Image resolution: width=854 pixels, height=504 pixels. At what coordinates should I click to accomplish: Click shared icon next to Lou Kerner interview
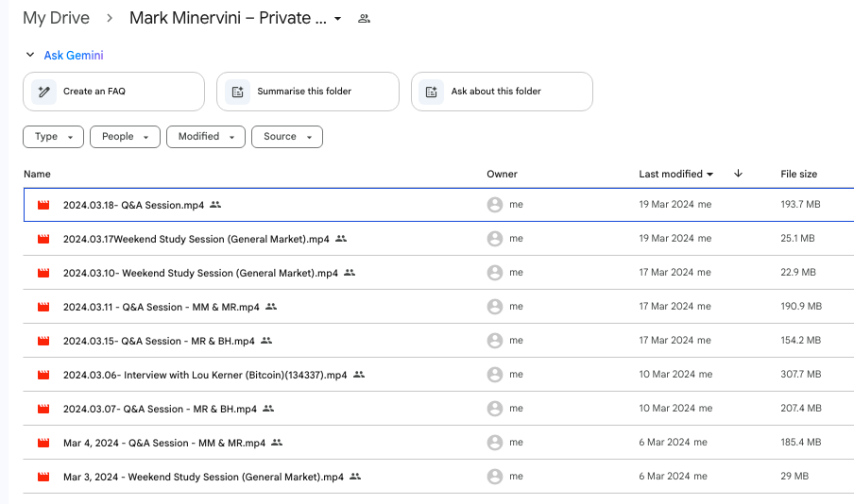coord(359,375)
